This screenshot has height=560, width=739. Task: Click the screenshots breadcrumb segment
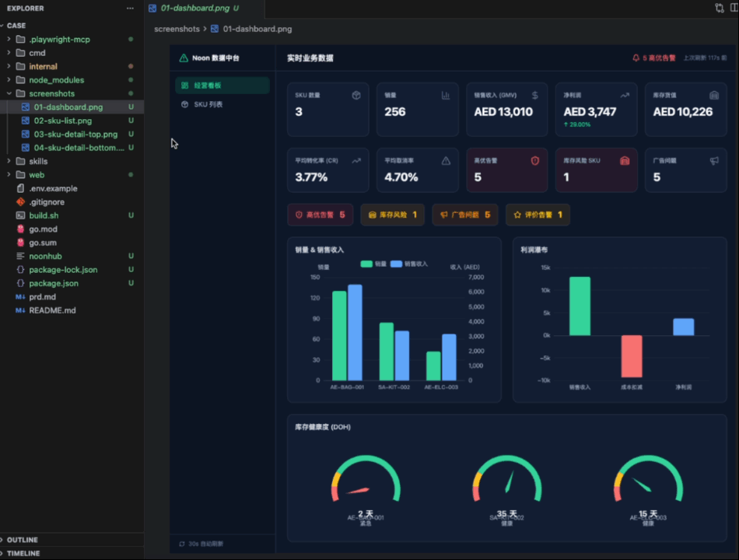coord(177,29)
